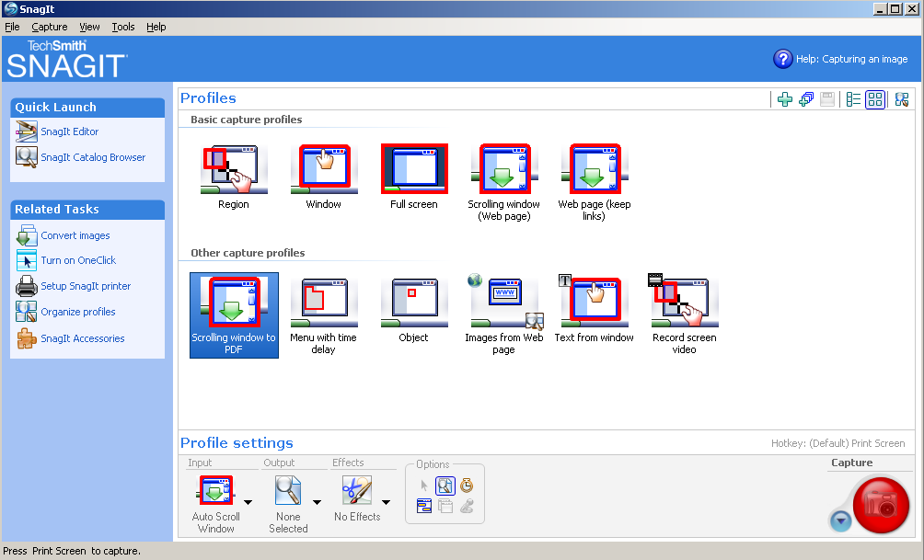Click the Basic capture profiles heading
Viewport: 924px width, 560px height.
pos(247,120)
